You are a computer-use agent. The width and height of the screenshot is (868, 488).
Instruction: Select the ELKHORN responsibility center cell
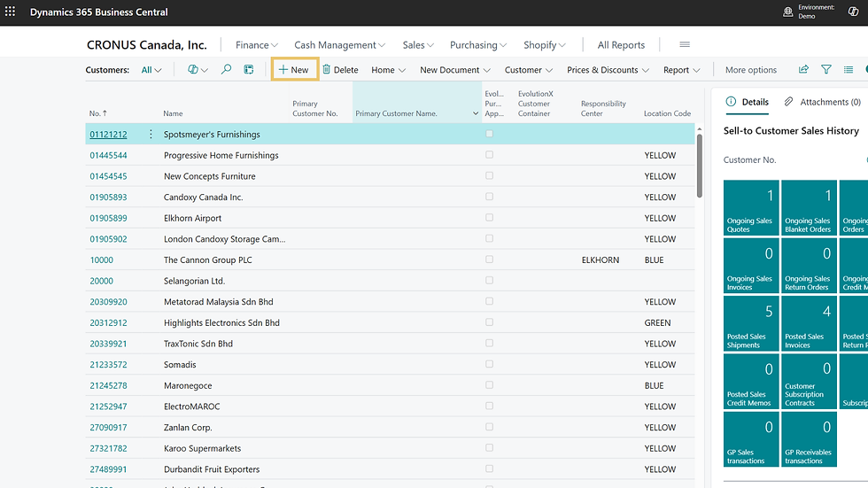click(601, 259)
